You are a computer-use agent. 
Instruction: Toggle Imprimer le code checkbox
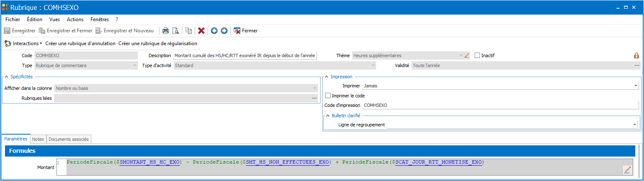point(328,96)
